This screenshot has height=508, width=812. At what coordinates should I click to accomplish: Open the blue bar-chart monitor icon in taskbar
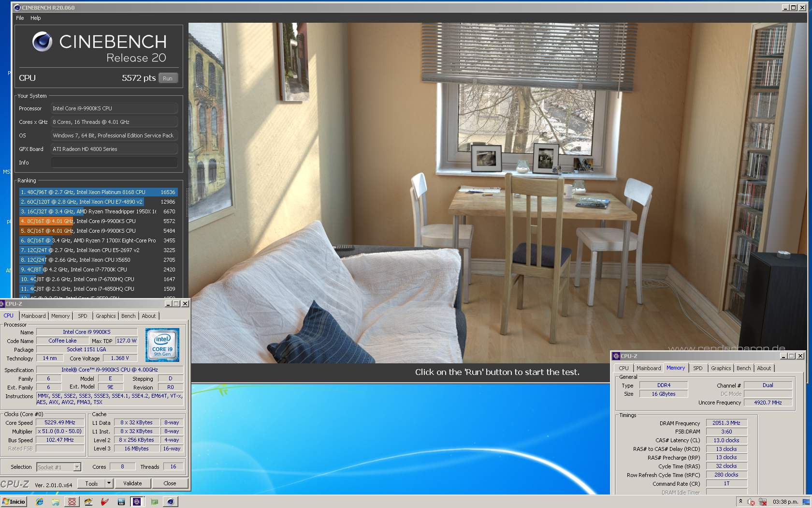121,502
